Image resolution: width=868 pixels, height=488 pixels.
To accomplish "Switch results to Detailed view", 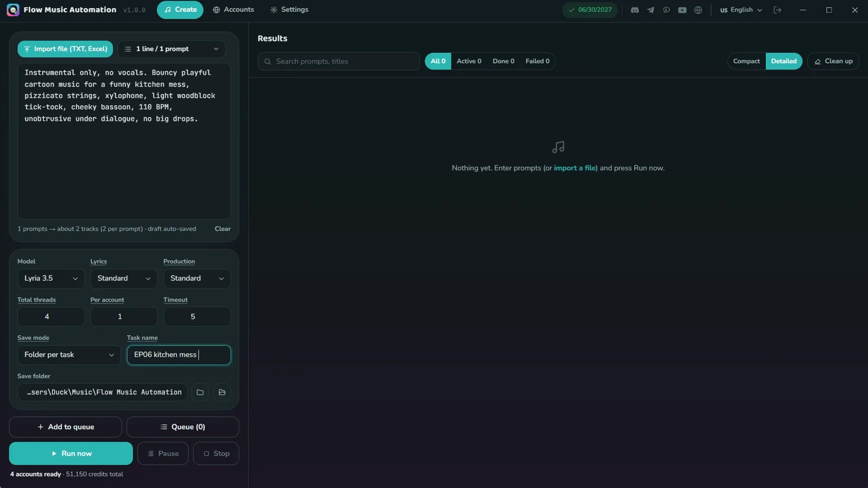I will [784, 61].
